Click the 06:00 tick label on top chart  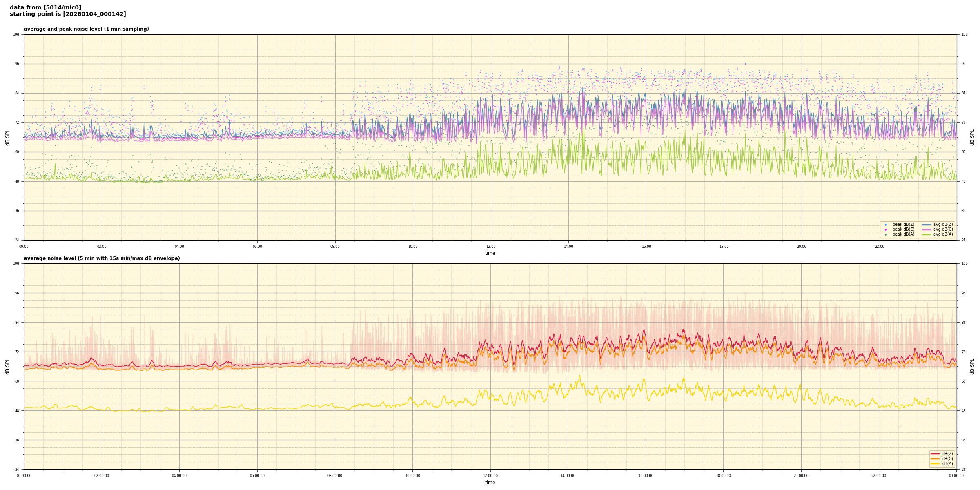click(x=257, y=247)
